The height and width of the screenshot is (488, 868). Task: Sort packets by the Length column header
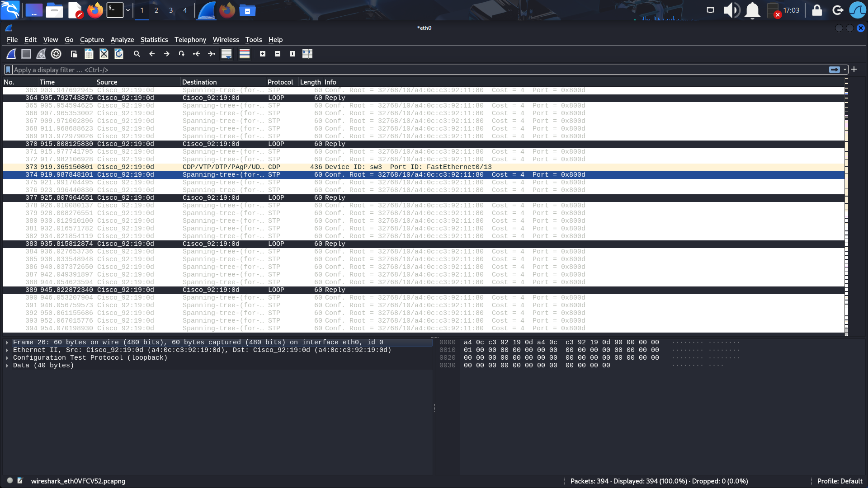(311, 82)
